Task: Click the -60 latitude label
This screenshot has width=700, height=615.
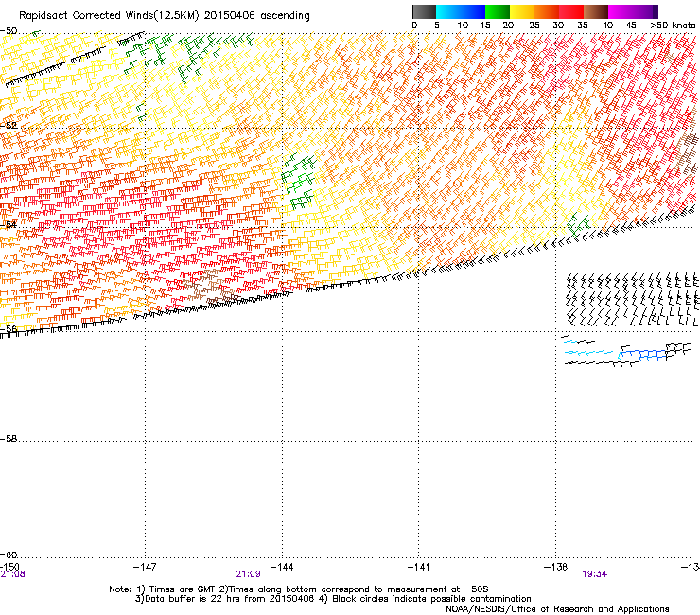Action: point(9,554)
